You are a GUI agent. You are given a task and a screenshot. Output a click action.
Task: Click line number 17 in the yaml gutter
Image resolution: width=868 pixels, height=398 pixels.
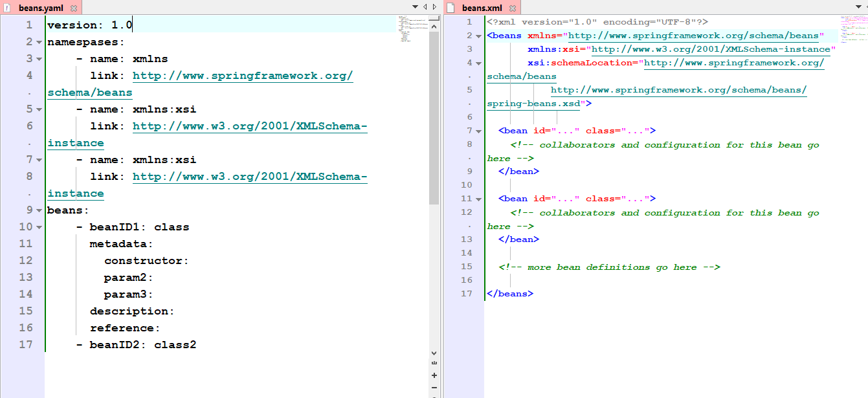pyautogui.click(x=25, y=345)
